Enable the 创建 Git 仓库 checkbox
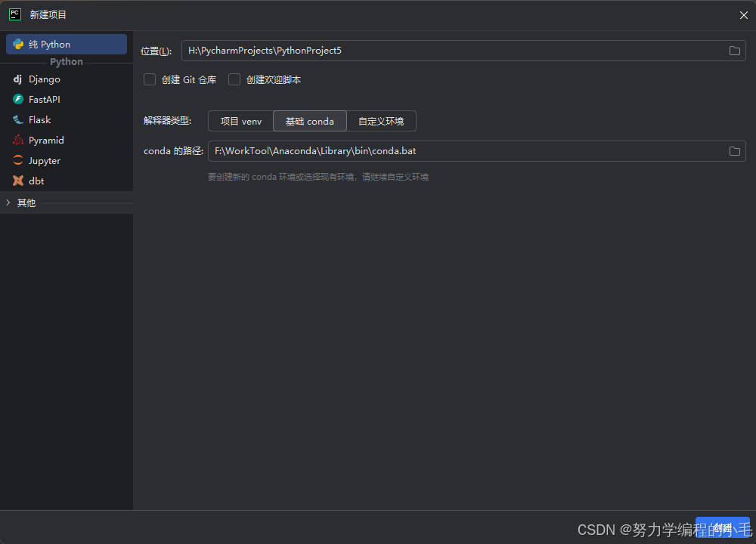 pyautogui.click(x=149, y=79)
